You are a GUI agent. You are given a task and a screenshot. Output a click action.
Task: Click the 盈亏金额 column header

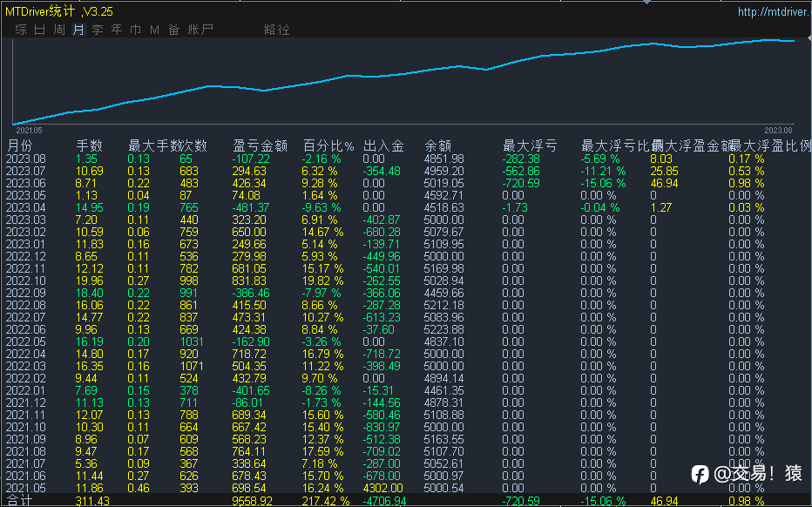[x=260, y=145]
